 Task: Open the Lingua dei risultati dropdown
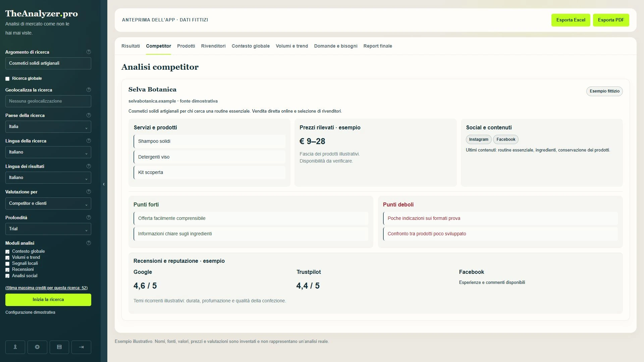point(48,178)
